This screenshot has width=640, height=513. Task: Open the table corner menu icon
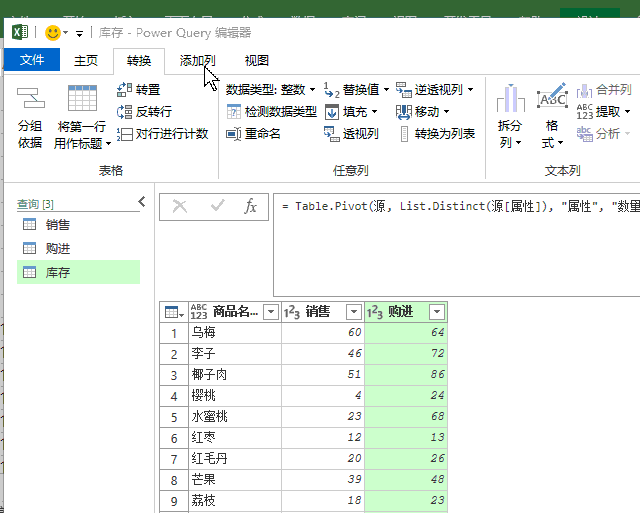pyautogui.click(x=174, y=313)
